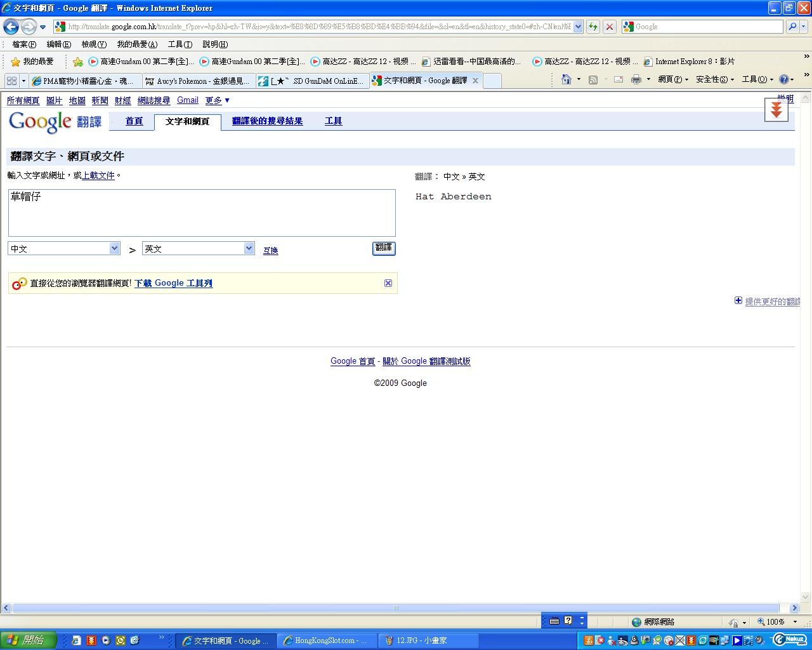Open the 安全性(S) command bar dropdown
The width and height of the screenshot is (812, 650).
714,79
